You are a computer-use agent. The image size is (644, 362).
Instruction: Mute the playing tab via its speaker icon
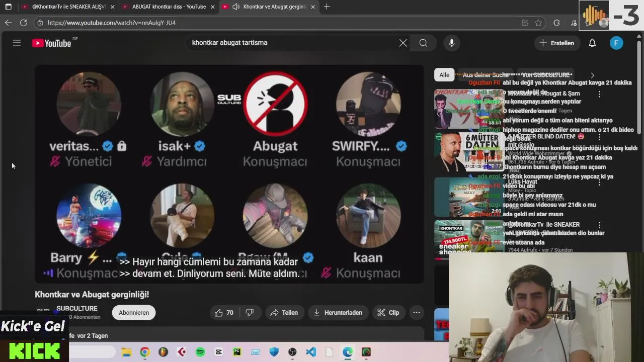(235, 7)
